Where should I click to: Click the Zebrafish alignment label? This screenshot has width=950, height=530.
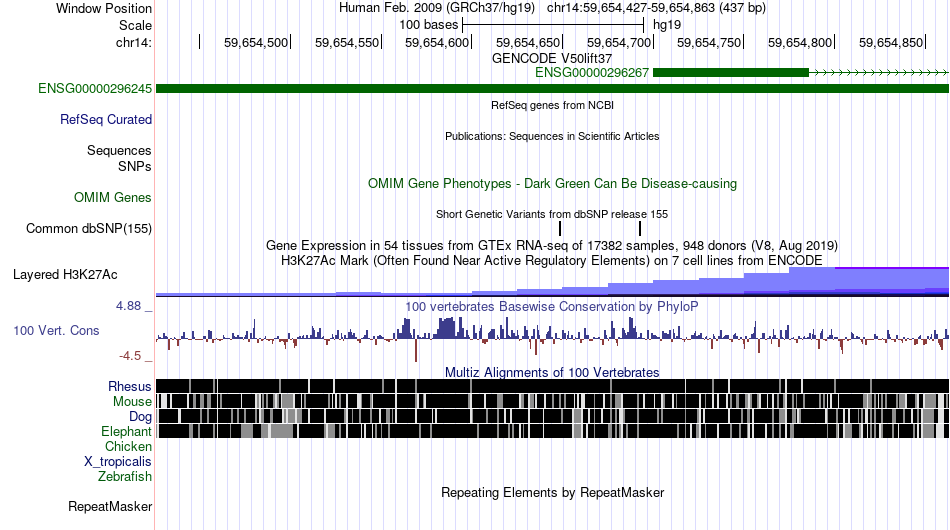[x=125, y=476]
